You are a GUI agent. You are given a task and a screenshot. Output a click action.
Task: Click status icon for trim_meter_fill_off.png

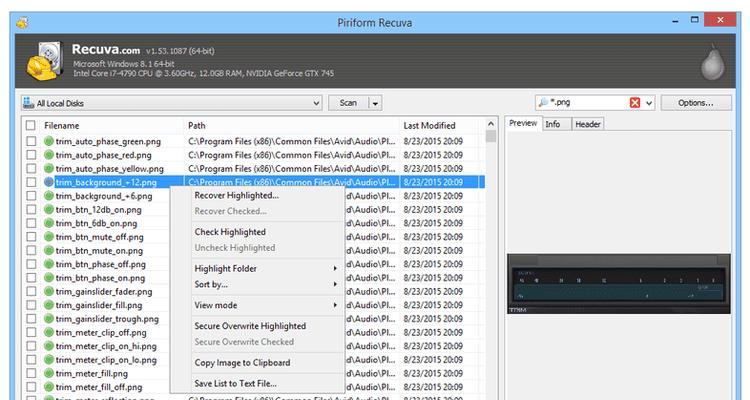click(x=48, y=387)
